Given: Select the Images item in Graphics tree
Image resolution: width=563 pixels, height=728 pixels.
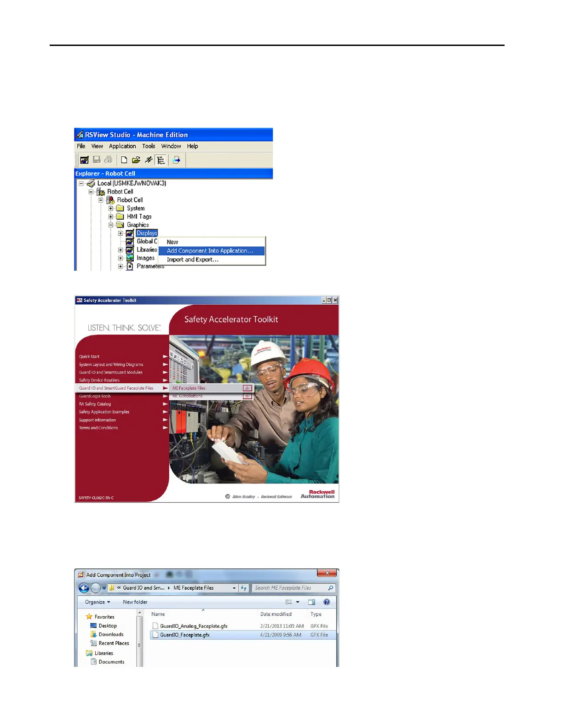Looking at the screenshot, I should (x=145, y=258).
